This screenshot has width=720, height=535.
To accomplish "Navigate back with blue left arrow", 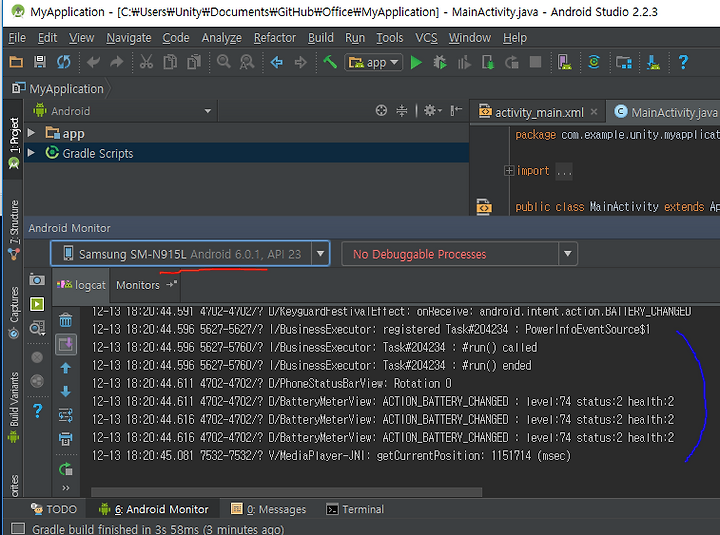I will 276,62.
